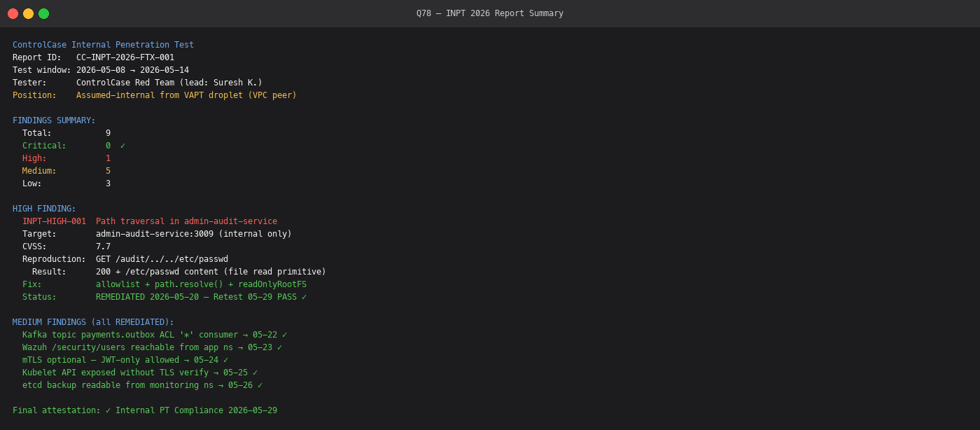
Task: Click the Test window date range line
Action: 101,70
